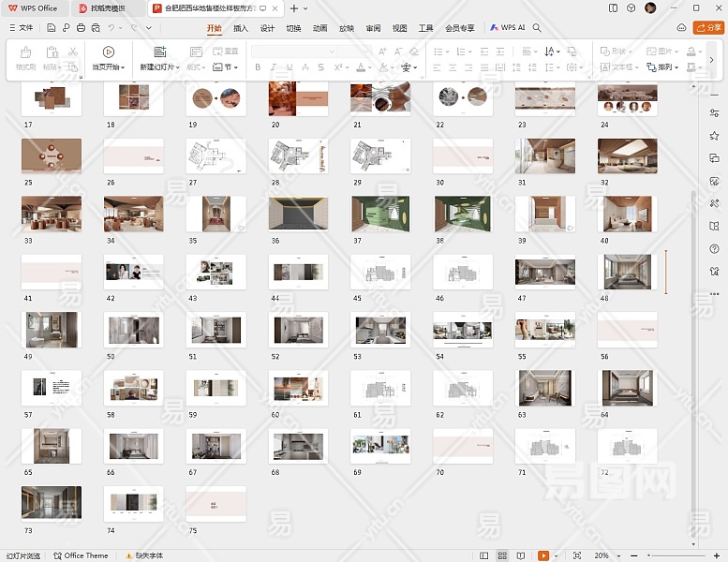Toggle underline text formatting
This screenshot has height=562, width=728.
(289, 67)
